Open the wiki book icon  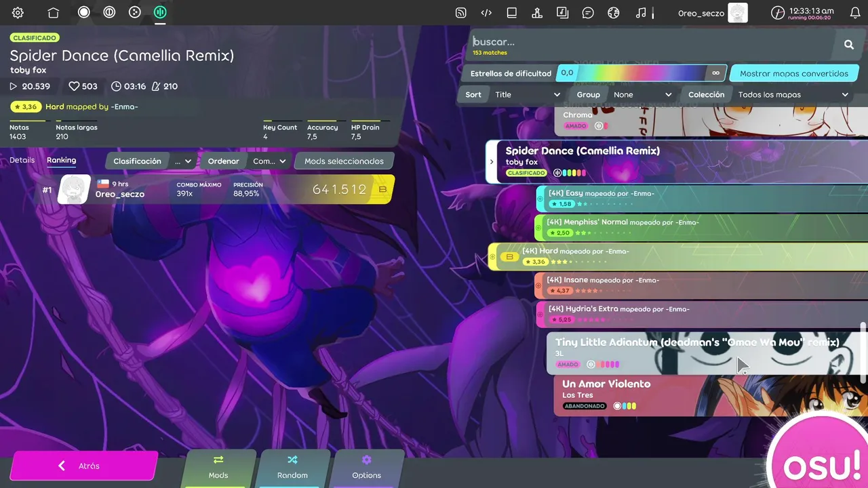coord(512,13)
